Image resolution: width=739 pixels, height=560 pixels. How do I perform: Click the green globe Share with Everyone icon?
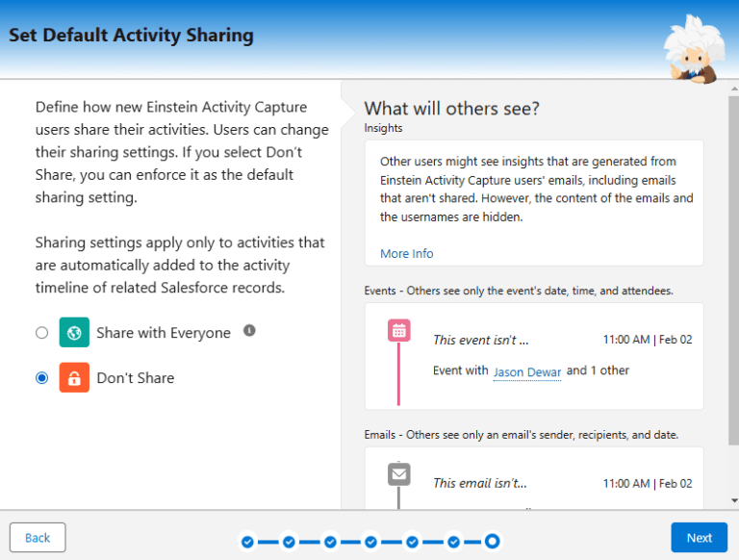[x=74, y=332]
